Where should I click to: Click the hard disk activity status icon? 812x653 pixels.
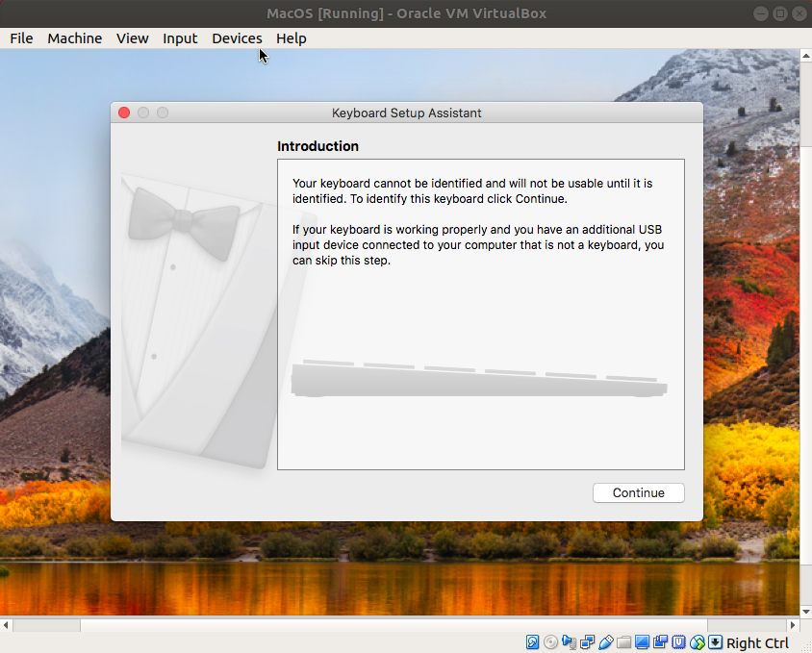click(532, 642)
